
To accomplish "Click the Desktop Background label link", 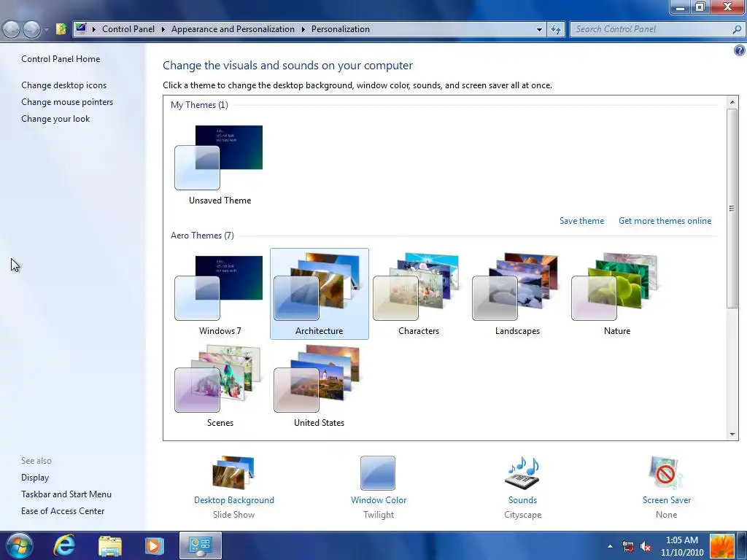I will pyautogui.click(x=234, y=500).
